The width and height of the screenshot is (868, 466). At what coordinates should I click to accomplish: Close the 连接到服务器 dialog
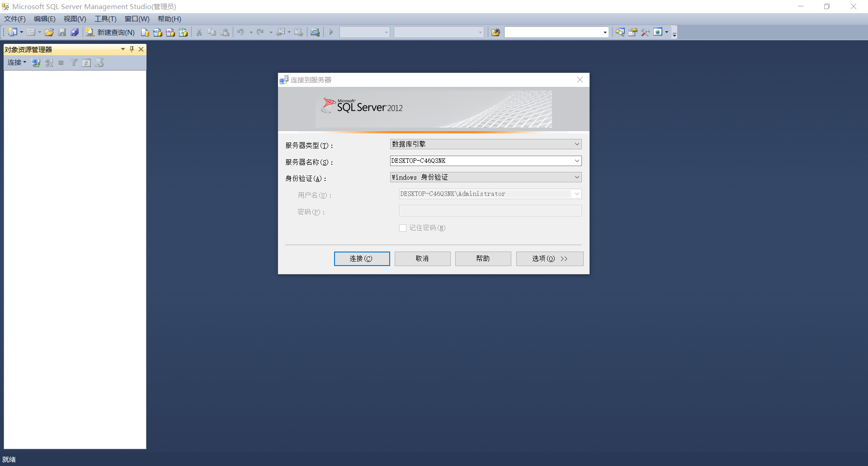coord(580,80)
